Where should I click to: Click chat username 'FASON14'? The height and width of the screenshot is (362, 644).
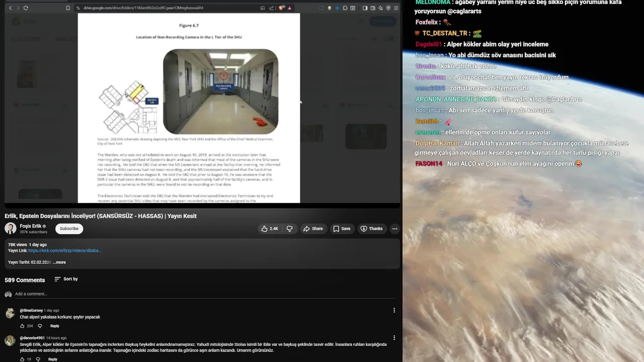pos(429,164)
